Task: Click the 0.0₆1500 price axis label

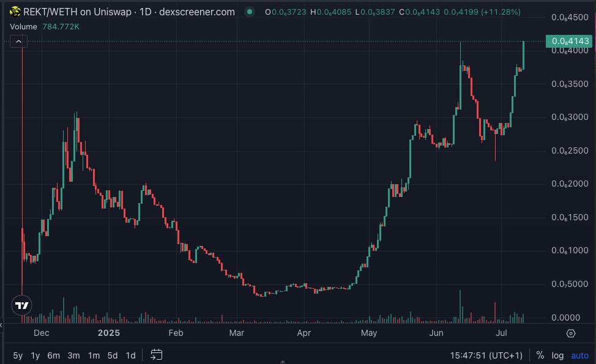Action: click(x=570, y=217)
